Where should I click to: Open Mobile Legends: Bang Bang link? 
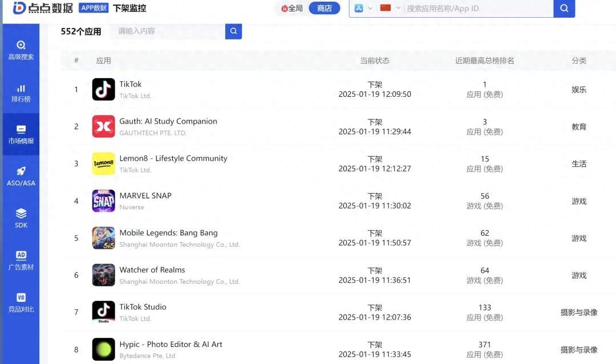(x=168, y=233)
